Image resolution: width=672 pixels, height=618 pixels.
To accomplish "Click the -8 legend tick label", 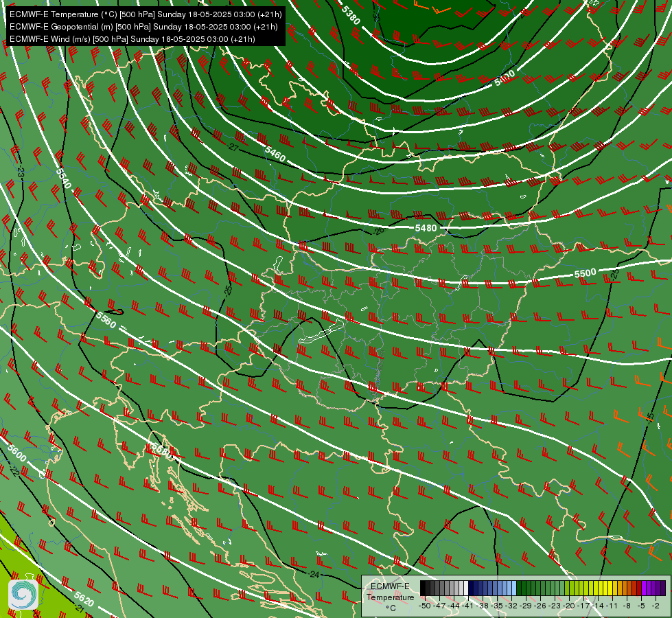I will (627, 606).
